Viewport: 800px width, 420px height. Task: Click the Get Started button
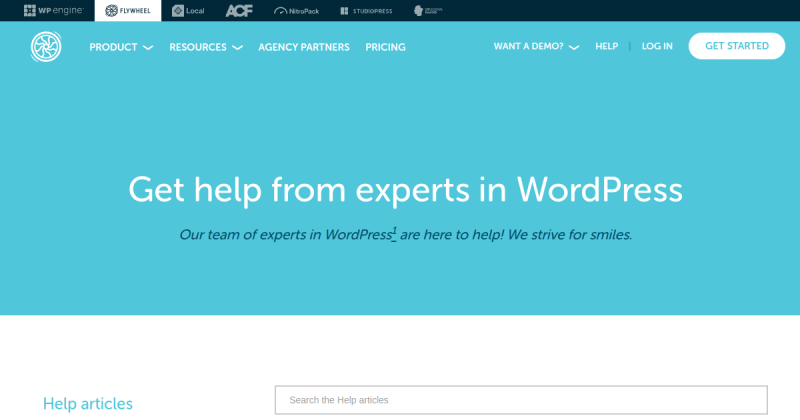736,46
